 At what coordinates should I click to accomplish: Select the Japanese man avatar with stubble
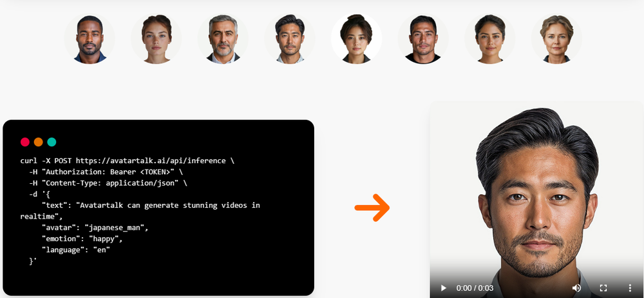pos(290,39)
